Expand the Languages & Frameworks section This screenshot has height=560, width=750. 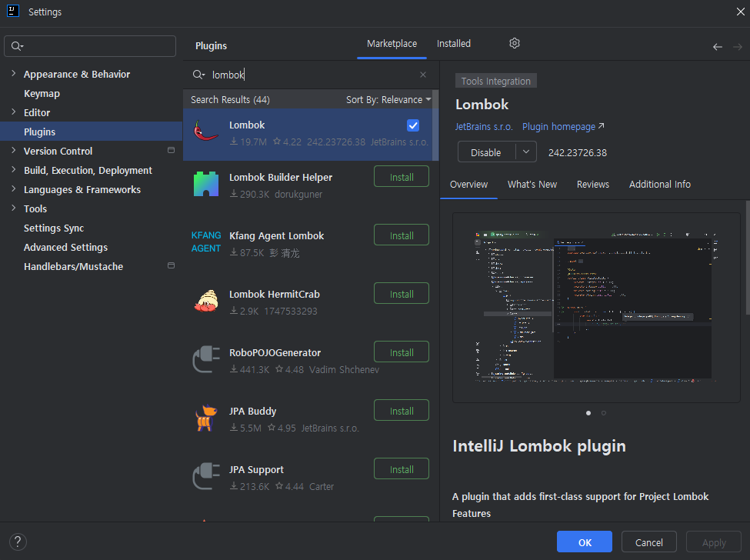13,189
